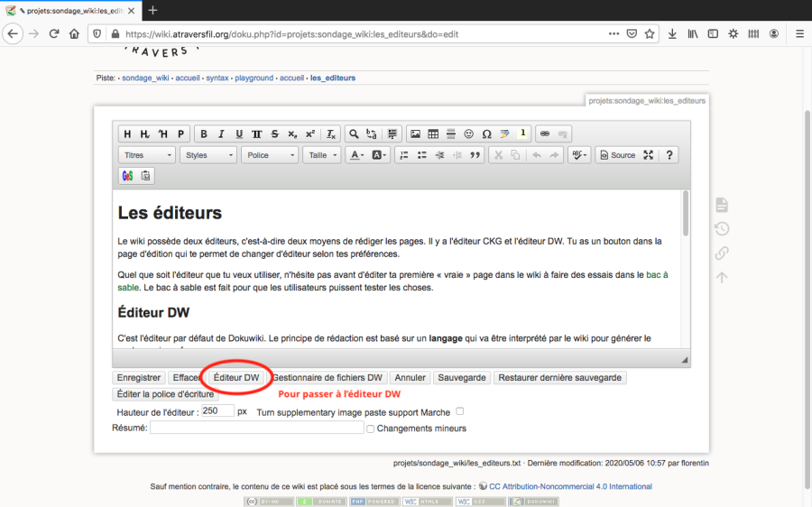Open the Police font dropdown
Viewport: 812px width, 507px height.
(x=269, y=155)
